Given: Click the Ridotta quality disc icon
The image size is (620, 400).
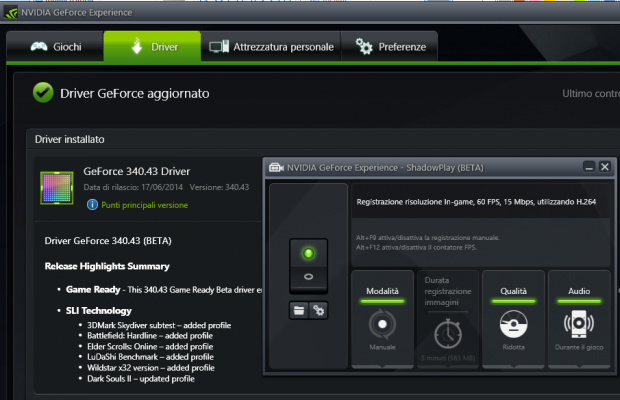Looking at the screenshot, I should click(x=514, y=324).
